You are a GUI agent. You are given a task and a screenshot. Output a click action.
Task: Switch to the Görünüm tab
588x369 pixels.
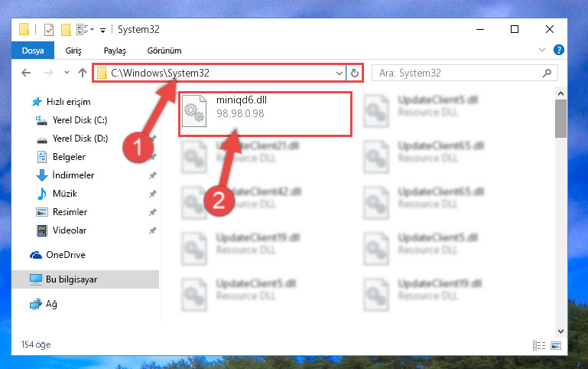pyautogui.click(x=164, y=51)
